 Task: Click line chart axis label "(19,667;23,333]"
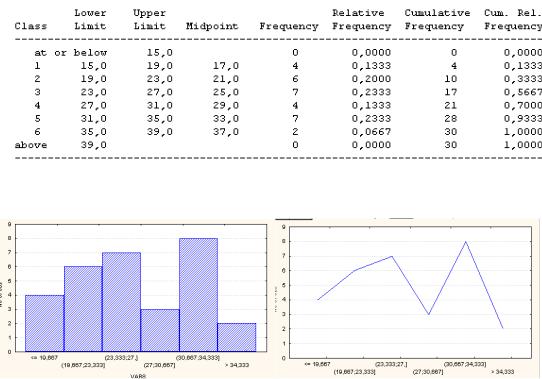click(x=354, y=372)
